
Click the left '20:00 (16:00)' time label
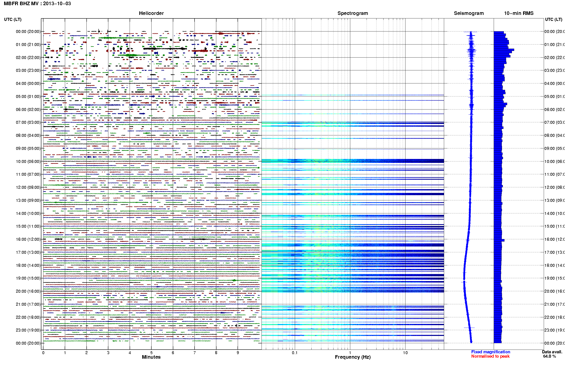[x=28, y=291]
